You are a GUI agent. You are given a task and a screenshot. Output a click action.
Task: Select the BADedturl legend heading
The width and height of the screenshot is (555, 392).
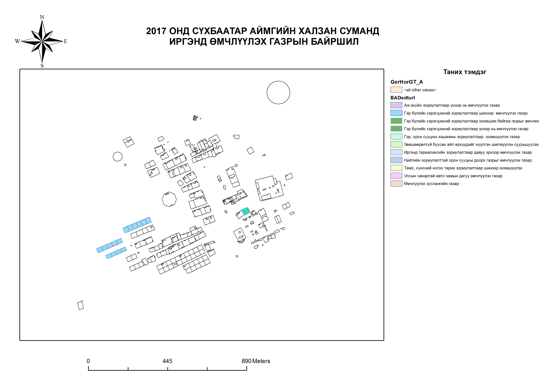403,98
